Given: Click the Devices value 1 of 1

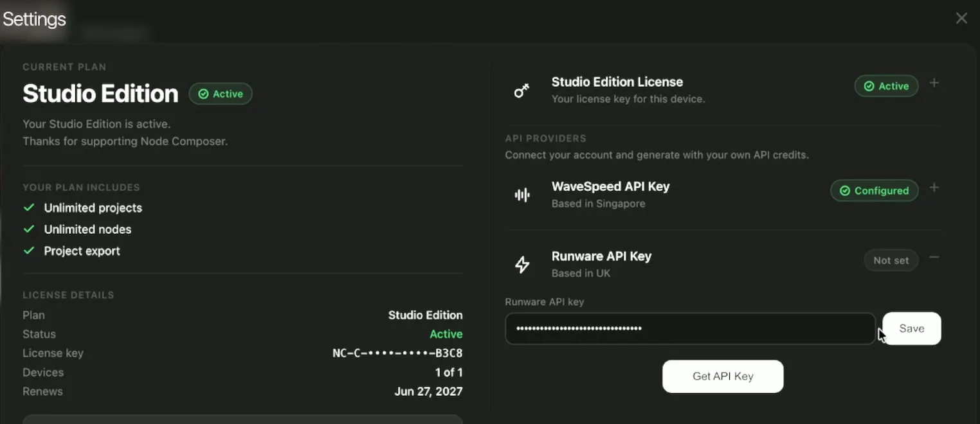Looking at the screenshot, I should 449,372.
